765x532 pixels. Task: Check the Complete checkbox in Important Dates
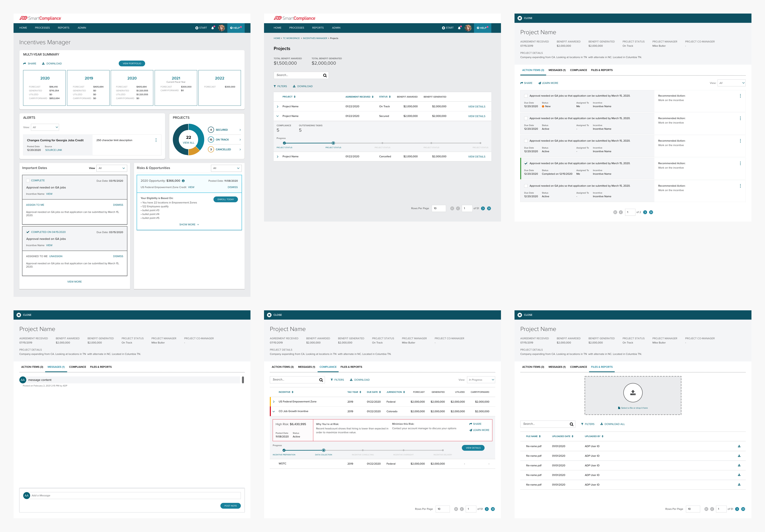click(28, 181)
